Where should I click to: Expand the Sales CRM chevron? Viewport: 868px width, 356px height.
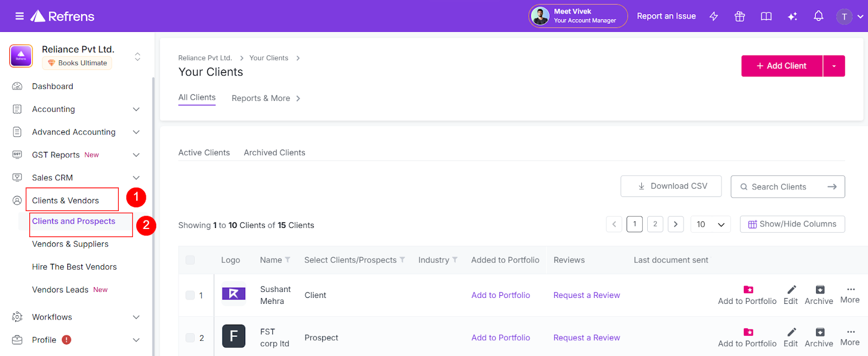tap(136, 177)
